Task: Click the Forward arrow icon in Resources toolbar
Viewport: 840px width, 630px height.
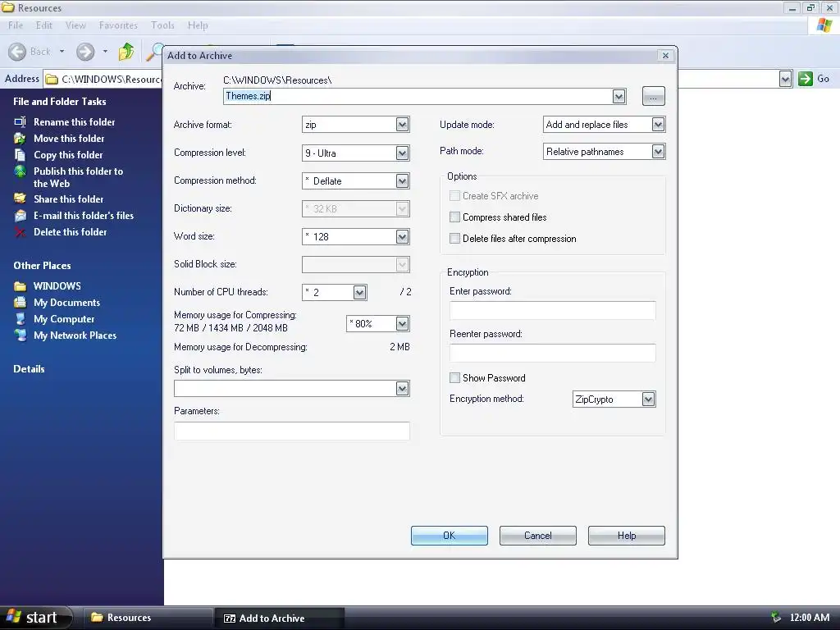Action: pos(85,52)
